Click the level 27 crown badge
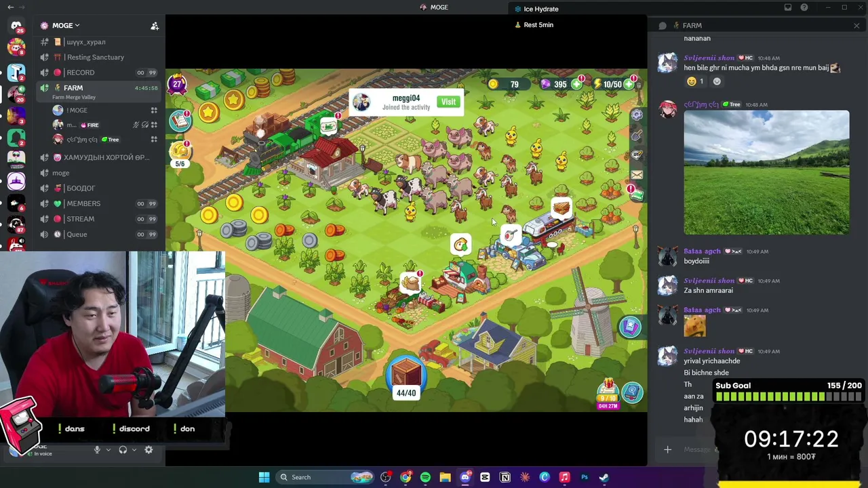Viewport: 868px width, 488px height. tap(177, 84)
